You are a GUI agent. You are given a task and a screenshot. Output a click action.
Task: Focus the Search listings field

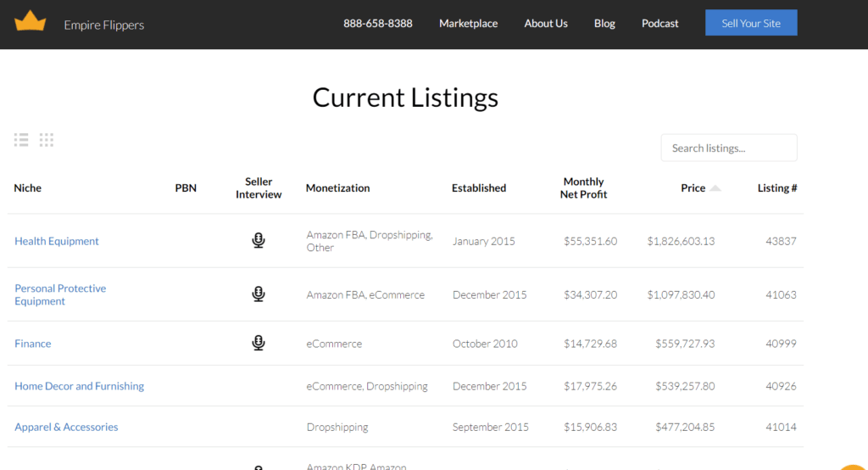pos(729,148)
